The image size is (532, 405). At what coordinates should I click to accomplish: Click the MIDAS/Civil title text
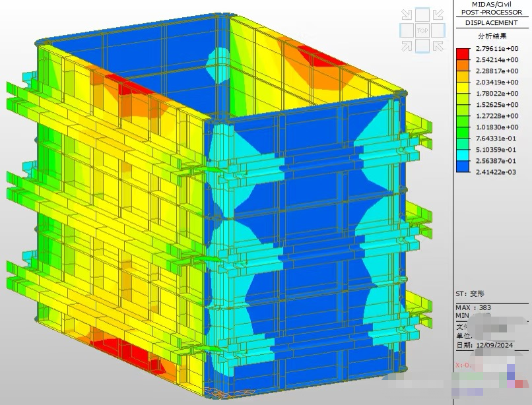[x=492, y=5]
